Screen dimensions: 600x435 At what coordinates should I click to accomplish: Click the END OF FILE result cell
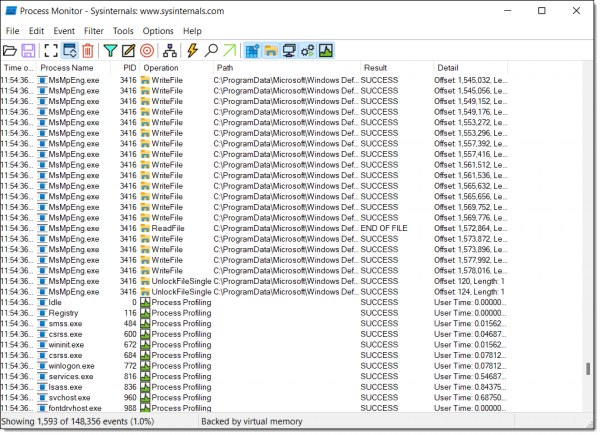(384, 228)
